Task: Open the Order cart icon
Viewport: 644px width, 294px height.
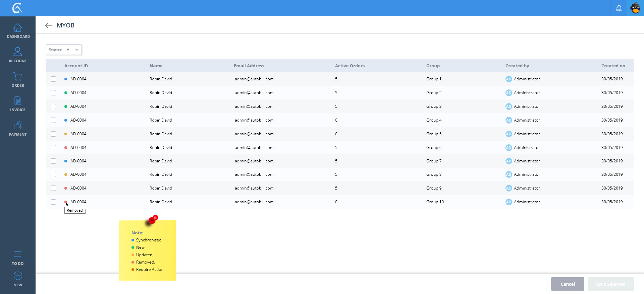Action: [x=18, y=77]
